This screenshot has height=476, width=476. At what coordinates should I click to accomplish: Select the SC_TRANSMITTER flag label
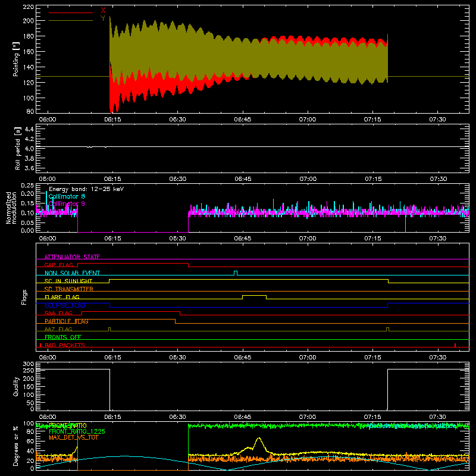coord(69,289)
